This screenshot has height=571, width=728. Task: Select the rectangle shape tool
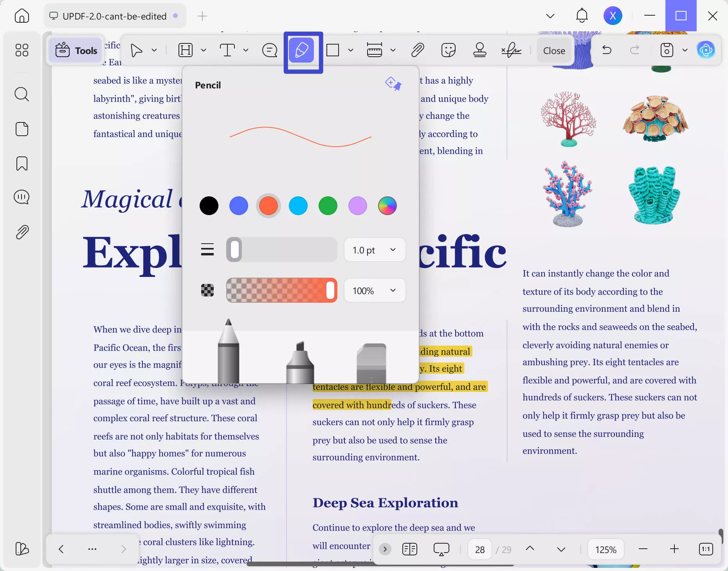333,50
